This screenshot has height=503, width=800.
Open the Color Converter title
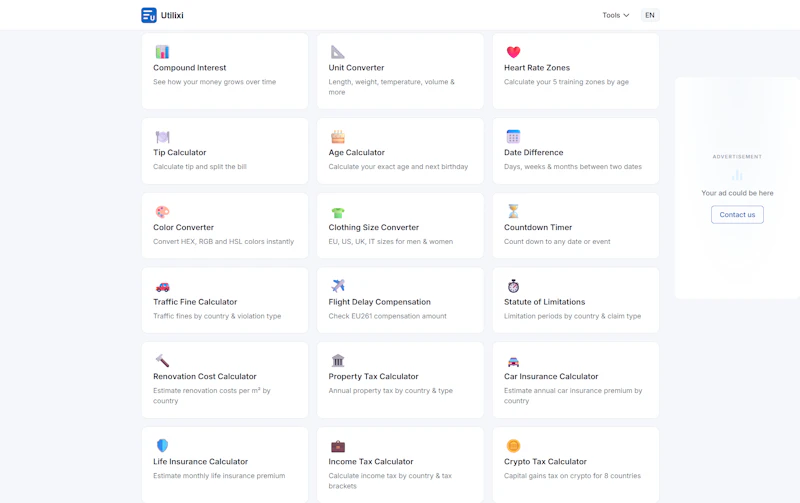(x=183, y=227)
